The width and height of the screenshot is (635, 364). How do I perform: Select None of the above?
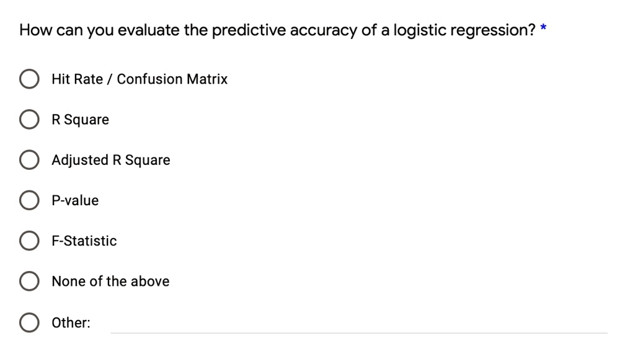(x=29, y=281)
